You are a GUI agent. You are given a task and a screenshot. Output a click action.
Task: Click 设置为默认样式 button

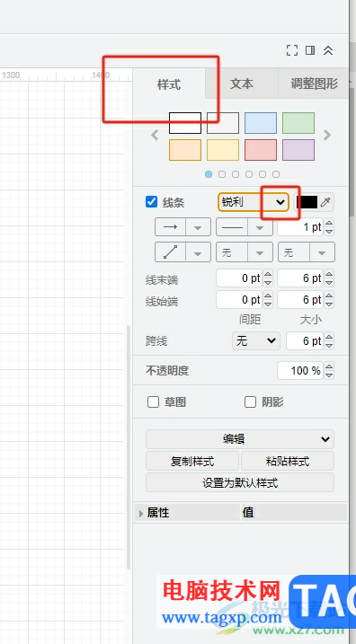(240, 482)
